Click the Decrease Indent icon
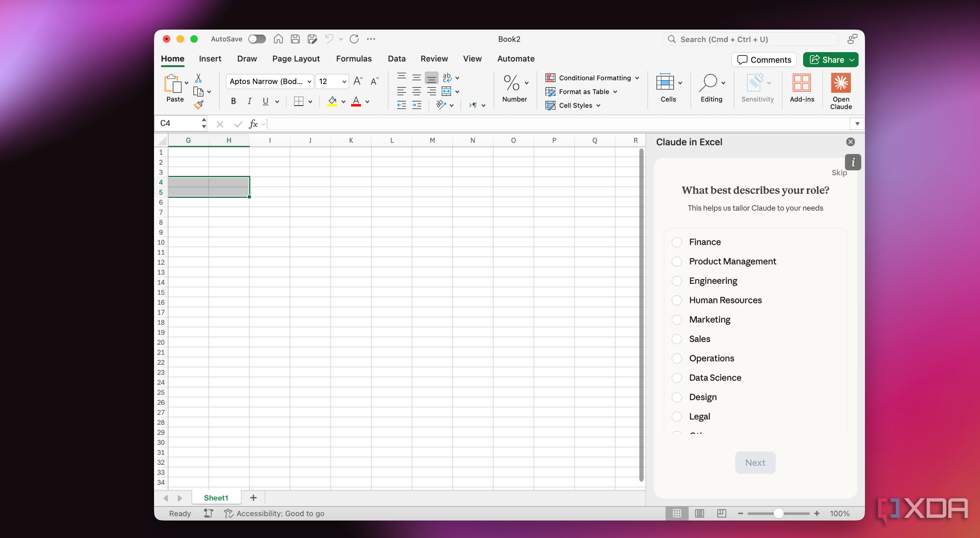Viewport: 980px width, 538px height. (401, 105)
